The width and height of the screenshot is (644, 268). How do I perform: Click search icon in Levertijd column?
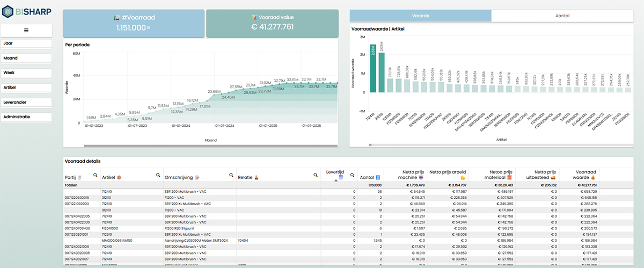(352, 175)
